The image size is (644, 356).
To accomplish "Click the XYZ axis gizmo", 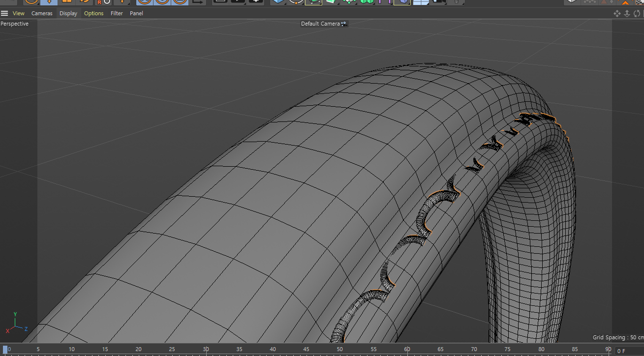I will point(16,323).
